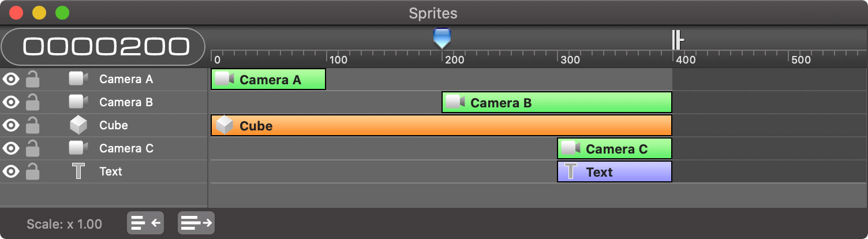Lock the Camera C sprite with padlock
The width and height of the screenshot is (868, 239).
coord(33,148)
